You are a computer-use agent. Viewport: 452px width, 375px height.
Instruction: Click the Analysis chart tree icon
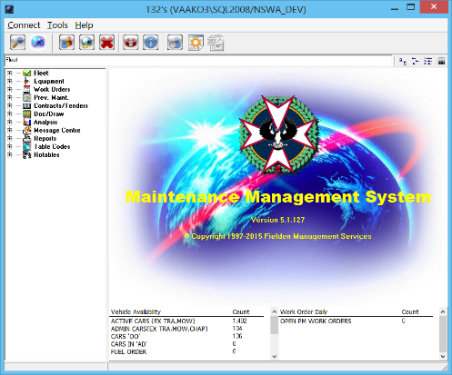[x=27, y=122]
